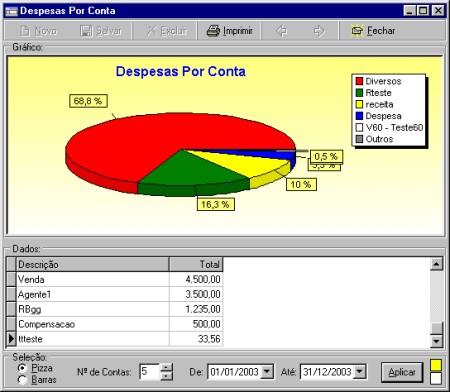Click the data grid scrollbar thumb
Image resolution: width=450 pixels, height=392 pixels.
[436, 328]
